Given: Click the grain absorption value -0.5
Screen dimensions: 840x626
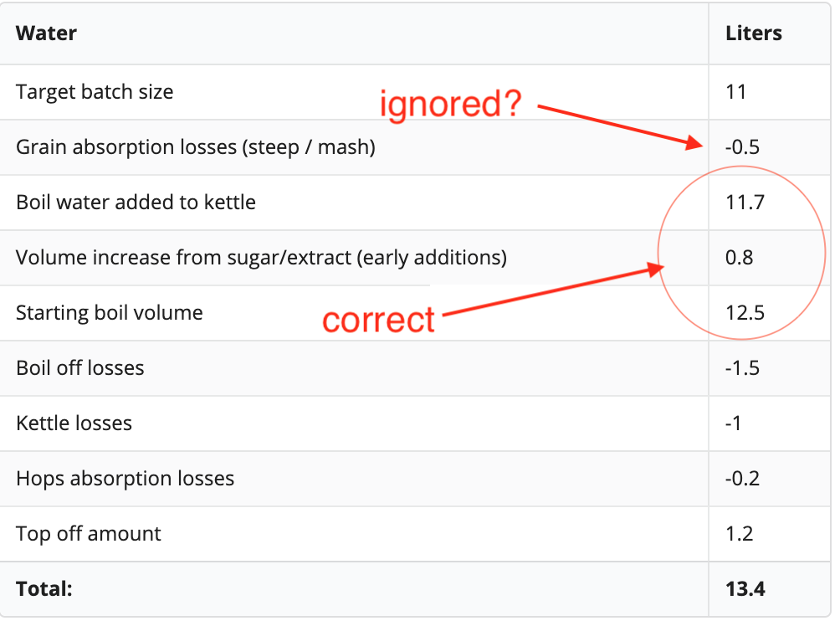Looking at the screenshot, I should [x=742, y=147].
